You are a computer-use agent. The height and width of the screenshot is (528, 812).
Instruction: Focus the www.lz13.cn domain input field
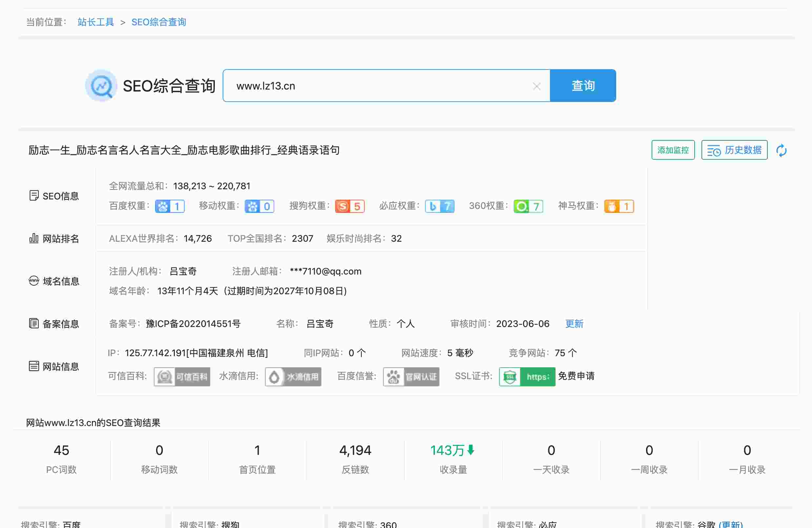pyautogui.click(x=386, y=86)
